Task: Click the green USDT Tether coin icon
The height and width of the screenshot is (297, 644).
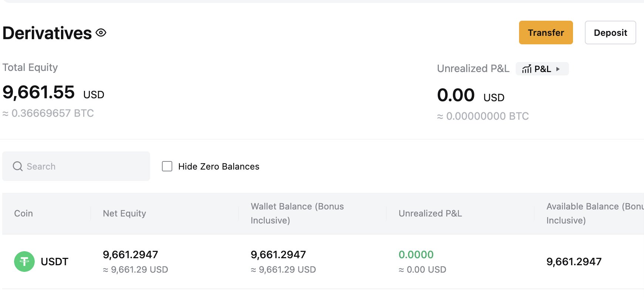Action: click(24, 262)
